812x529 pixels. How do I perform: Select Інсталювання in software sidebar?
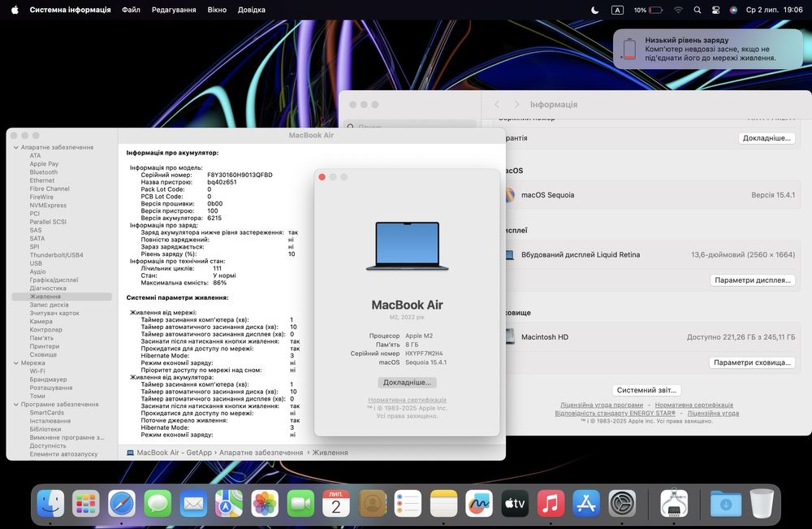pos(50,421)
